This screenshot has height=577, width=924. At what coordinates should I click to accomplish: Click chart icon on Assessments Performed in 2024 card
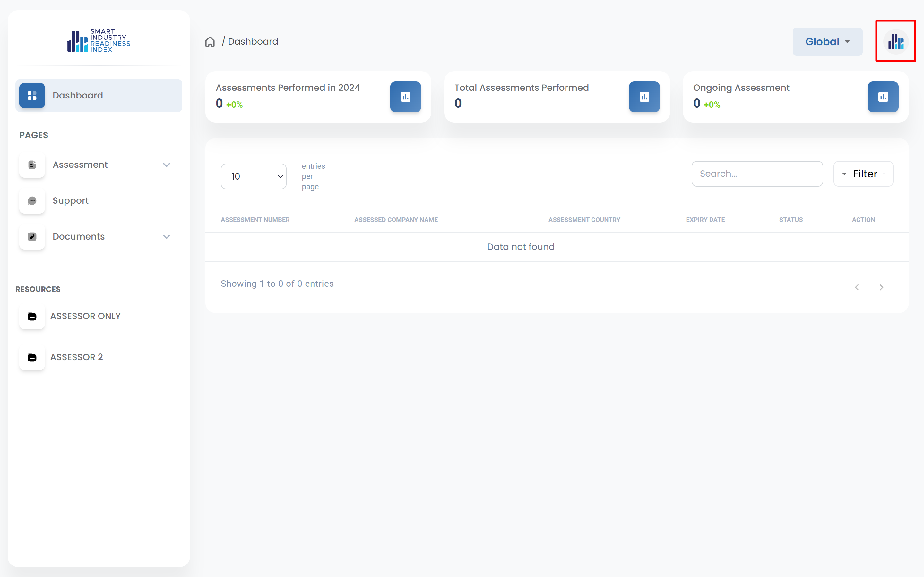tap(405, 97)
